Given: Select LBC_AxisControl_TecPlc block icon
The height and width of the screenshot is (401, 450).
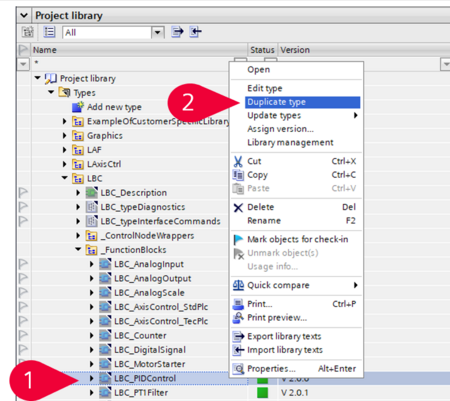Looking at the screenshot, I should 105,321.
